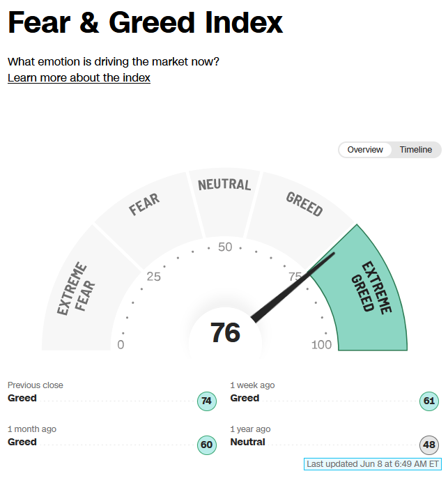
Task: Click the 1 year ago Neutral label
Action: pyautogui.click(x=247, y=442)
